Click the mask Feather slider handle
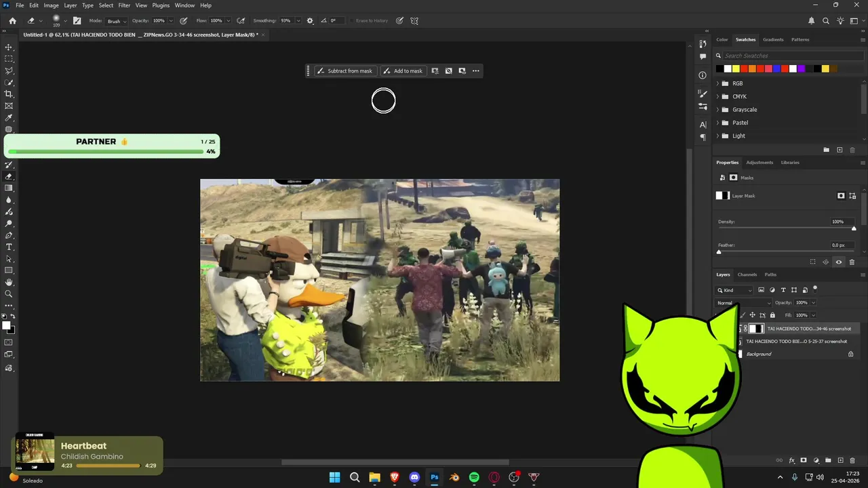This screenshot has height=488, width=868. point(719,251)
